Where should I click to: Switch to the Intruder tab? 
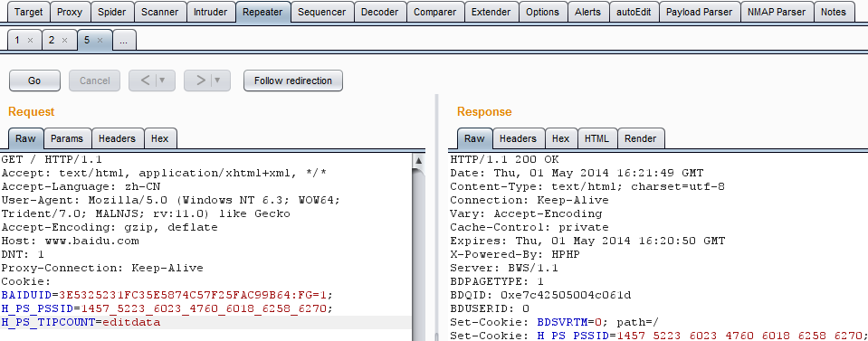210,12
